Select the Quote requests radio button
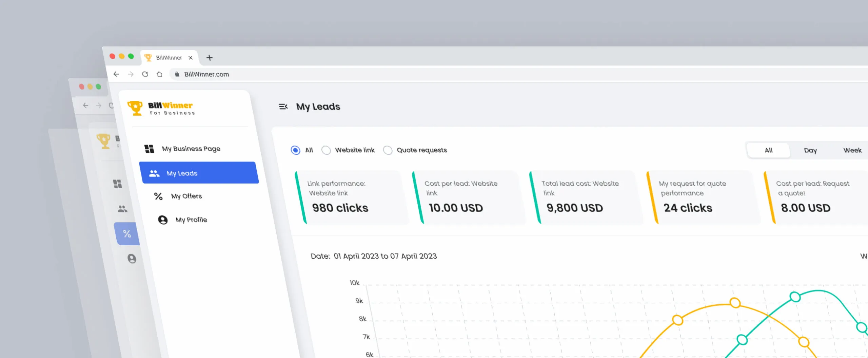The height and width of the screenshot is (358, 868). coord(388,150)
